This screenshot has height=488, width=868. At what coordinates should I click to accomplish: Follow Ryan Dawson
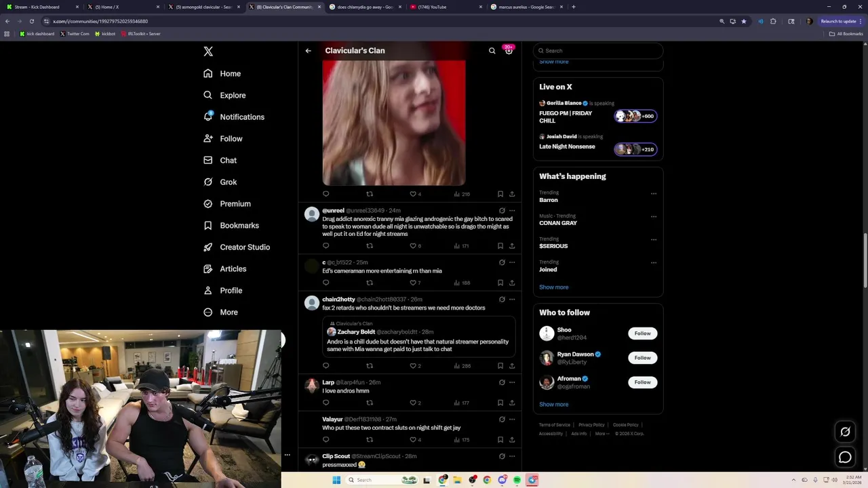coord(643,358)
